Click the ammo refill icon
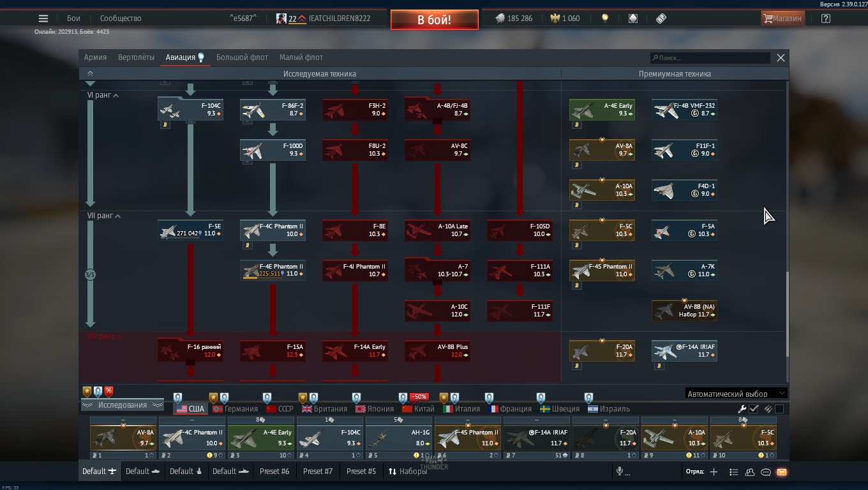The height and width of the screenshot is (490, 868). [768, 409]
